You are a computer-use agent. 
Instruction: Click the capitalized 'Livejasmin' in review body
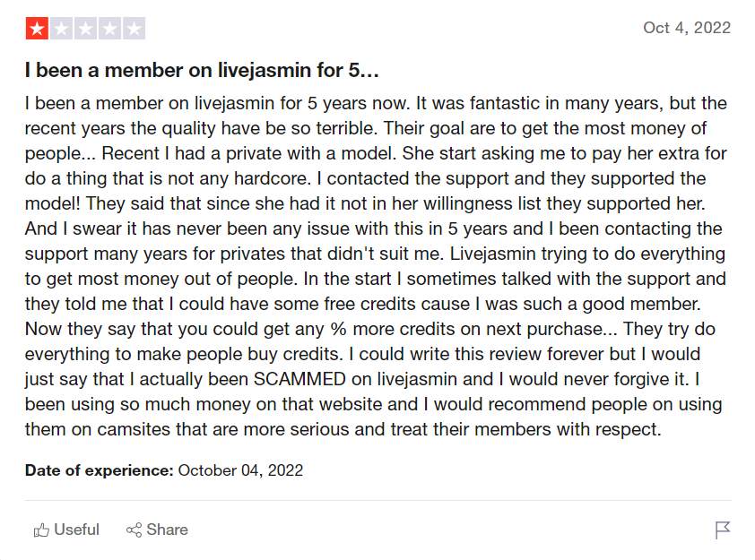(492, 254)
